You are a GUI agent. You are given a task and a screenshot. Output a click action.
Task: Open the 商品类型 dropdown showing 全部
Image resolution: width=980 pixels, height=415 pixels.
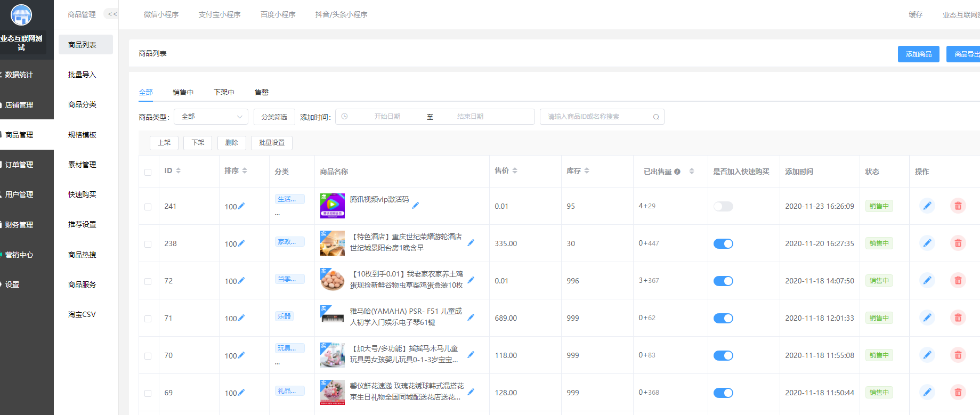tap(211, 117)
